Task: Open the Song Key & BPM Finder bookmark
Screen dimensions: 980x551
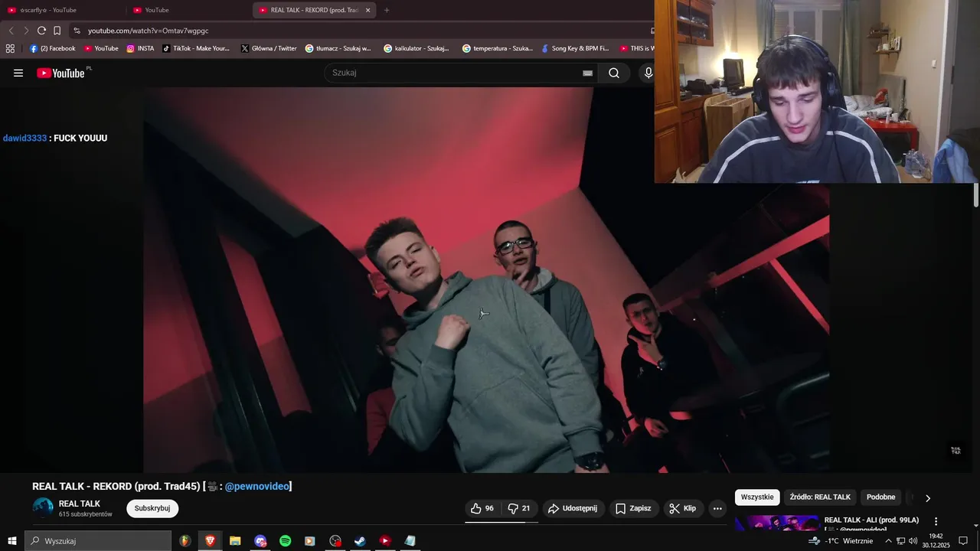Action: pos(574,48)
